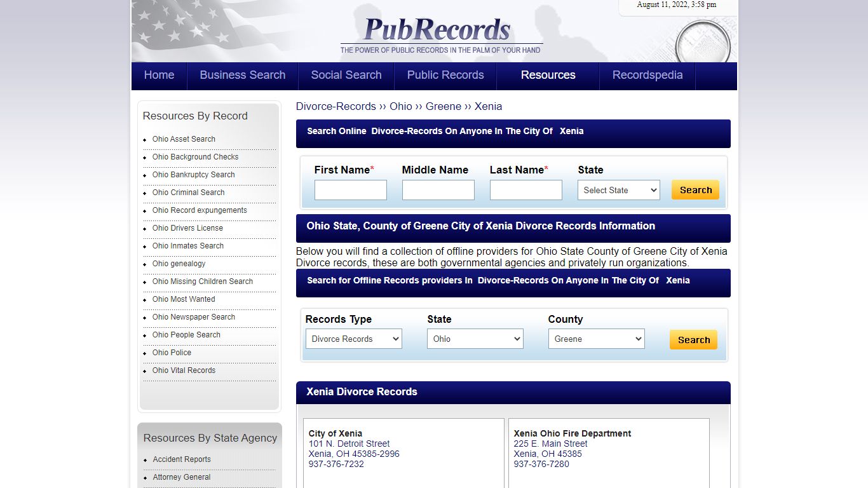Viewport: 868px width, 488px height.
Task: Click Xenia, OH 45385-2996 address line
Action: click(x=354, y=454)
